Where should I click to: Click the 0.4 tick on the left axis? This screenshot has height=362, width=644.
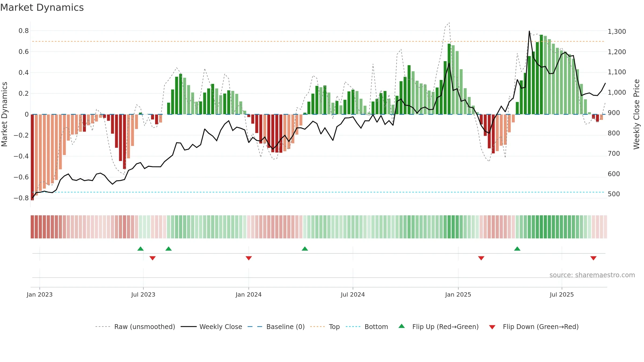pos(24,73)
